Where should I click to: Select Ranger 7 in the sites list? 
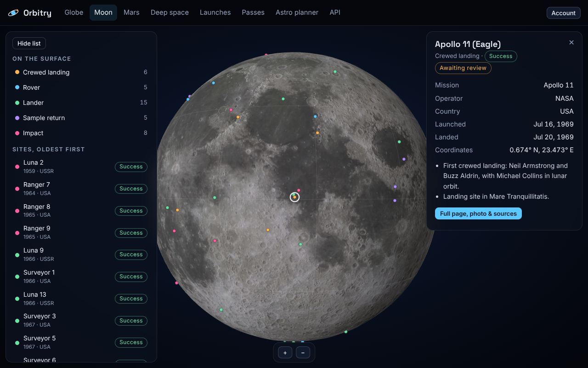coord(81,189)
